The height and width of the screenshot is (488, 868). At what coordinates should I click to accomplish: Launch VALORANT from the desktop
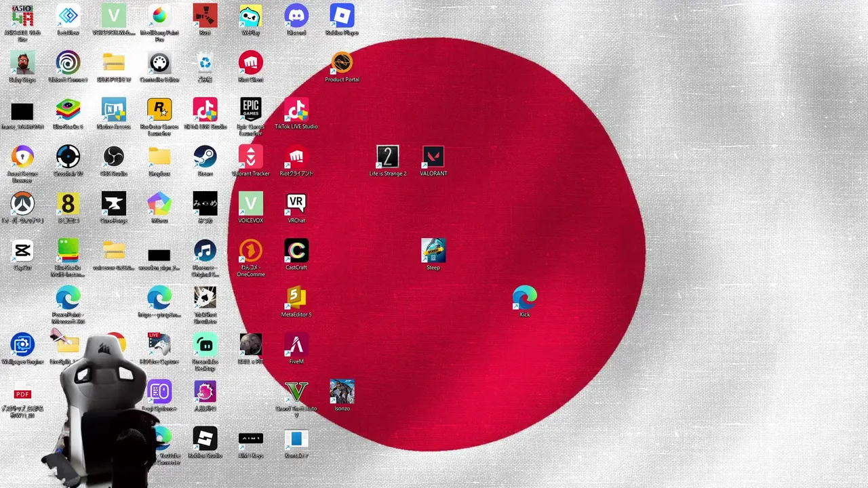coord(433,157)
